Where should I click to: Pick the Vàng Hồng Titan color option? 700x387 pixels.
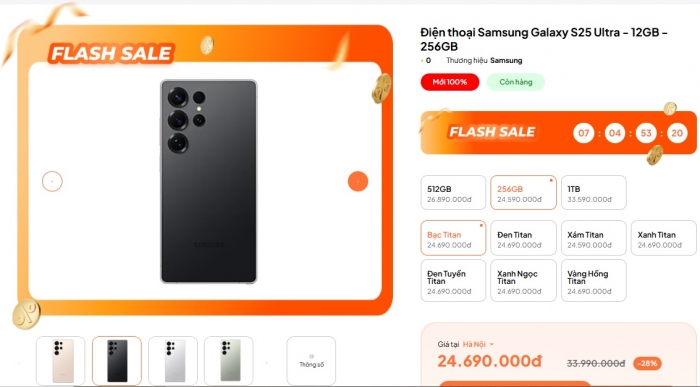pos(594,281)
